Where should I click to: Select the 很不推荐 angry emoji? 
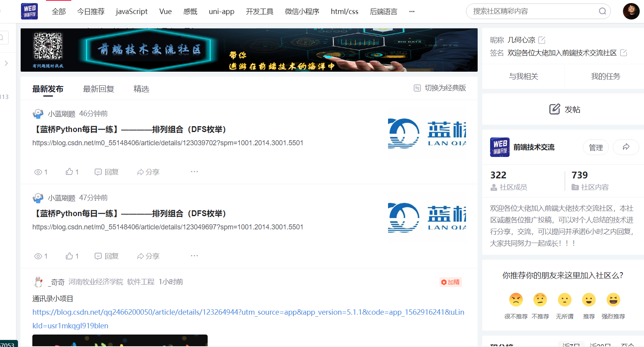[x=516, y=299]
